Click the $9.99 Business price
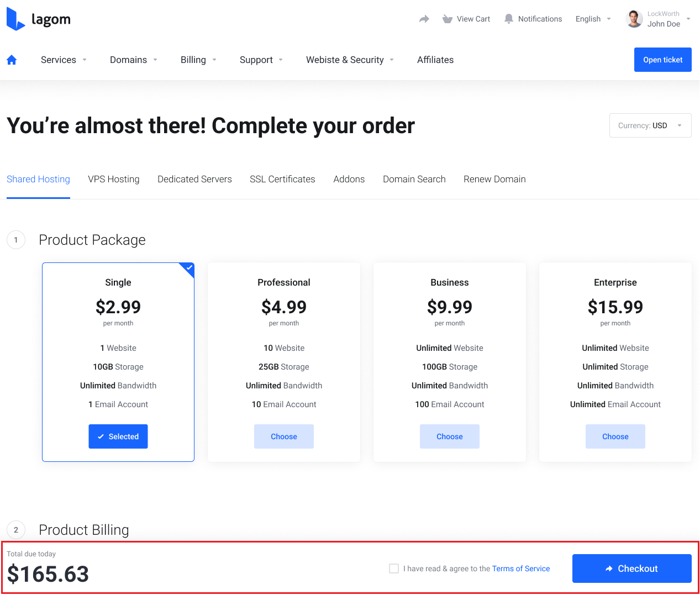The image size is (700, 595). (450, 307)
